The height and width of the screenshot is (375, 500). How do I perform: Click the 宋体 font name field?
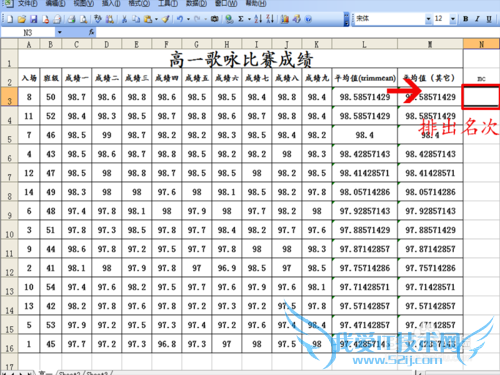click(x=390, y=19)
